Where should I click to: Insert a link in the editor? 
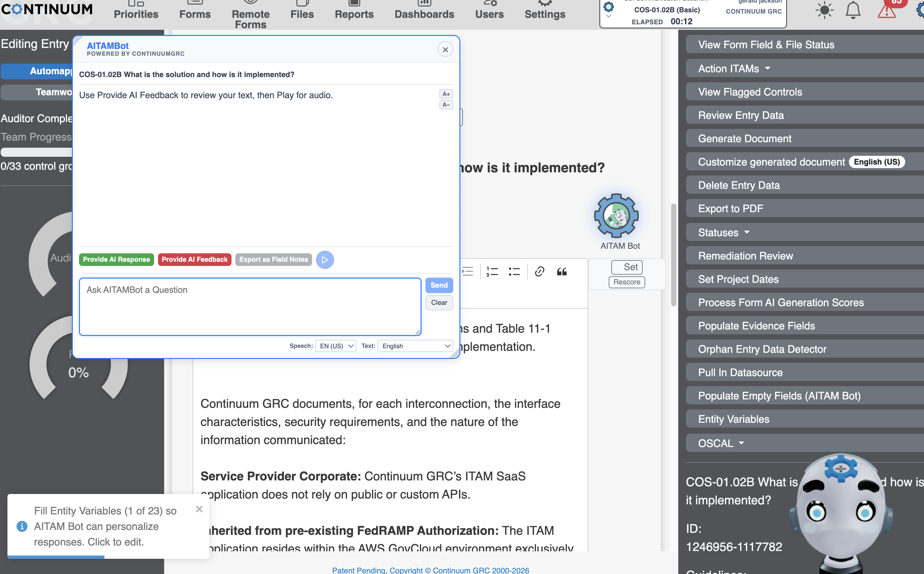click(x=539, y=271)
